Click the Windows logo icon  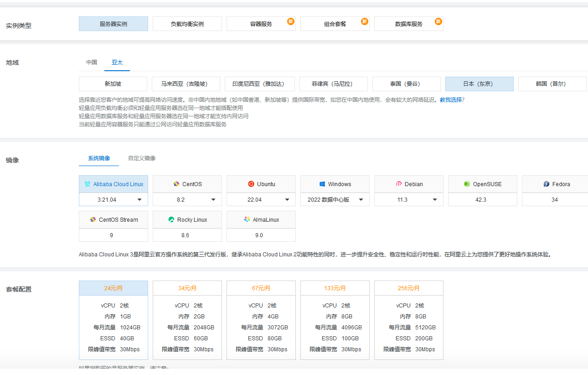pos(322,184)
